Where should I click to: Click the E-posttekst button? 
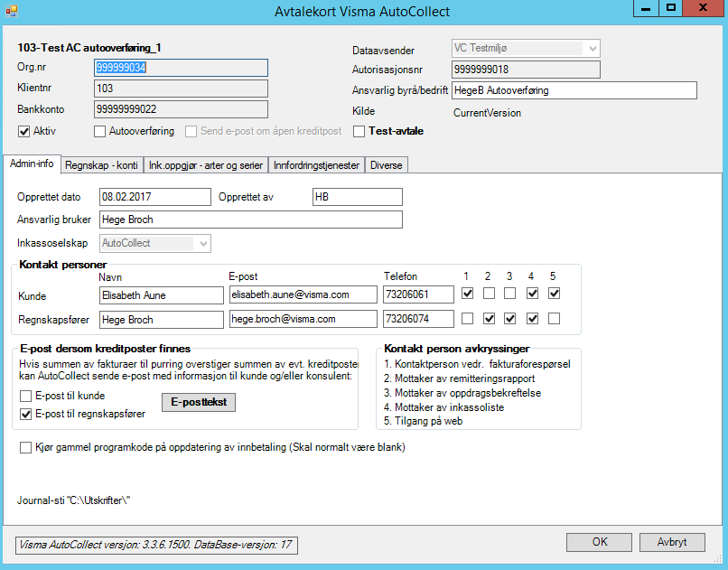pyautogui.click(x=199, y=402)
